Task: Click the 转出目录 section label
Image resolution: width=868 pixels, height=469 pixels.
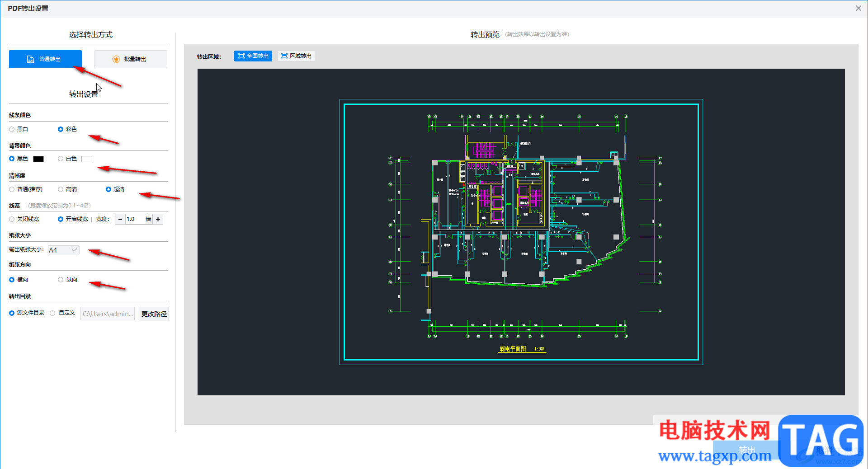Action: (20, 296)
